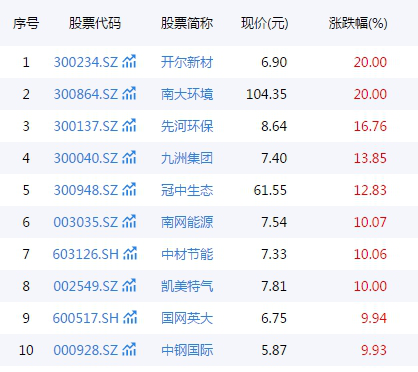The height and width of the screenshot is (372, 418).
Task: Open chart icon next to 000928.SZ
Action: pyautogui.click(x=129, y=350)
